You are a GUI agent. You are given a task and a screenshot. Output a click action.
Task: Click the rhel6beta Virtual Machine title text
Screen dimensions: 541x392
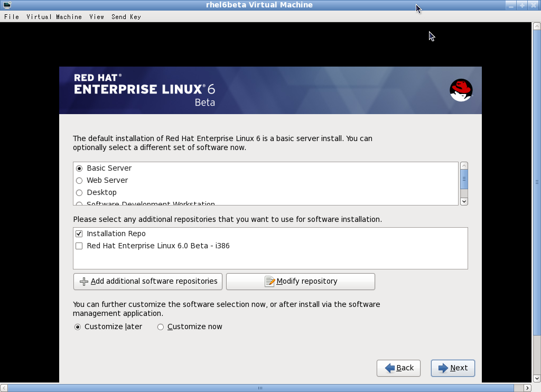point(259,5)
